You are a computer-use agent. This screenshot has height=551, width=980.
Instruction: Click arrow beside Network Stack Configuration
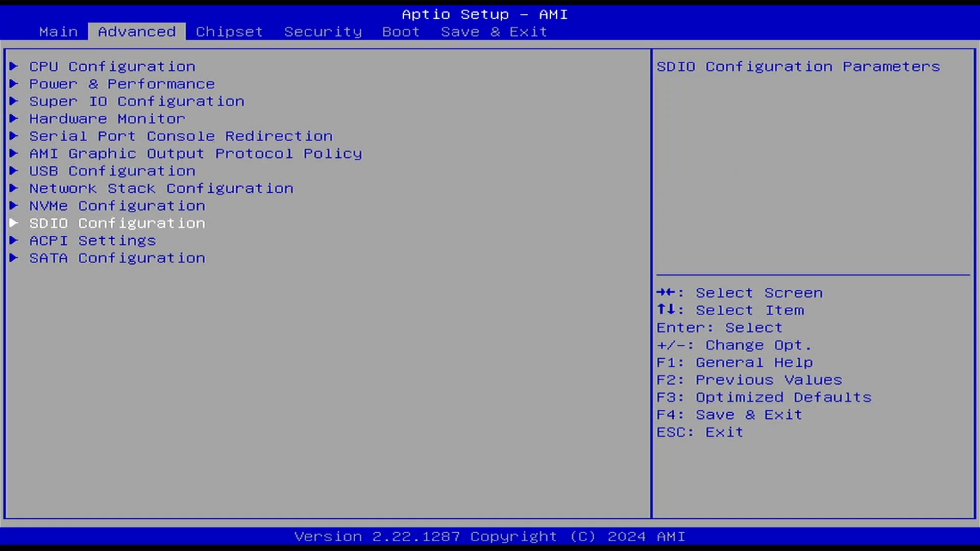tap(14, 188)
